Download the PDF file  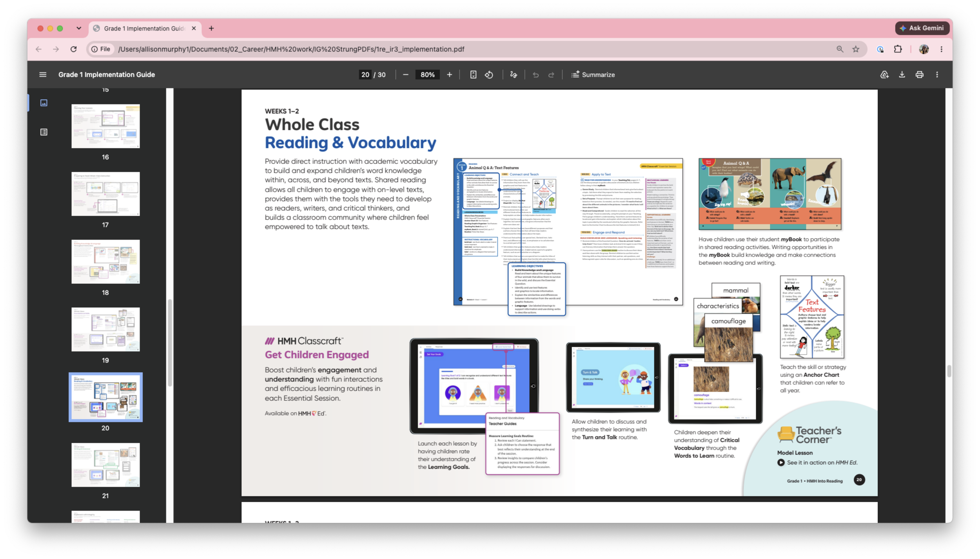click(902, 75)
